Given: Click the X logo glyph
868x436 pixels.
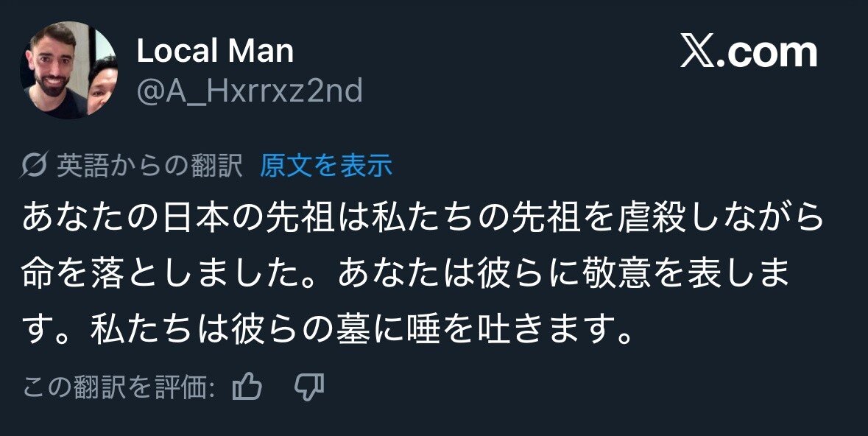Looking at the screenshot, I should 698,52.
